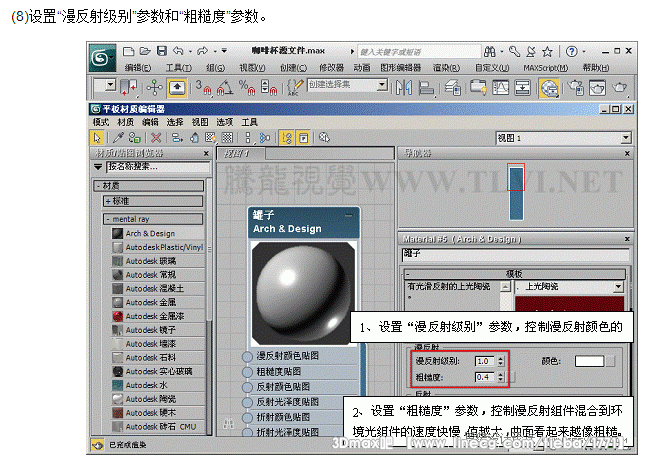This screenshot has width=653, height=460.
Task: Open the Layer Manager icon
Action: [x=453, y=87]
